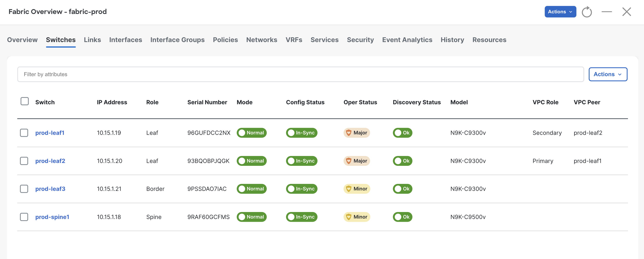Click Ok discovery badge for prod-leaf3

(x=402, y=189)
